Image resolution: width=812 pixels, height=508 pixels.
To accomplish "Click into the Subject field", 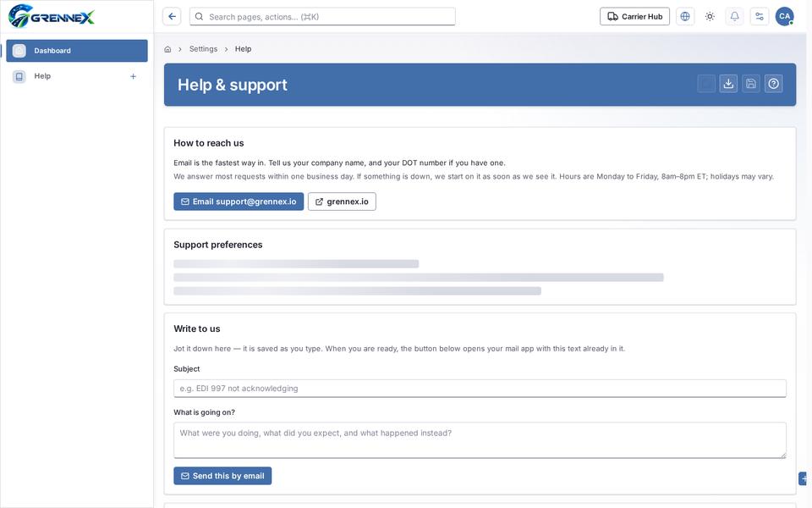I will point(480,389).
